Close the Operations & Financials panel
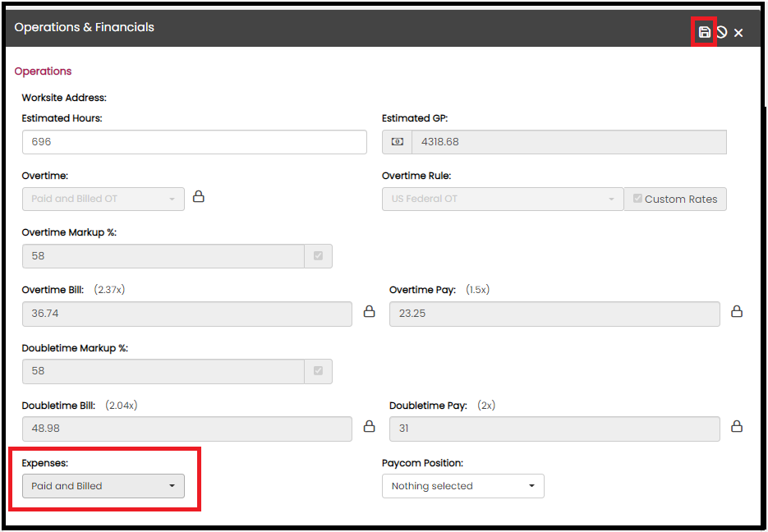This screenshot has width=768, height=532. pyautogui.click(x=738, y=33)
